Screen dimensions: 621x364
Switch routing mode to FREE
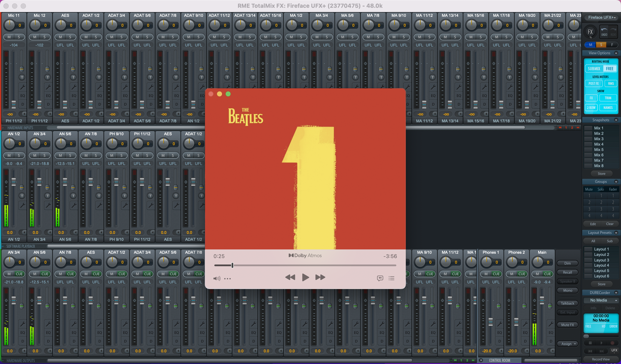tap(610, 69)
